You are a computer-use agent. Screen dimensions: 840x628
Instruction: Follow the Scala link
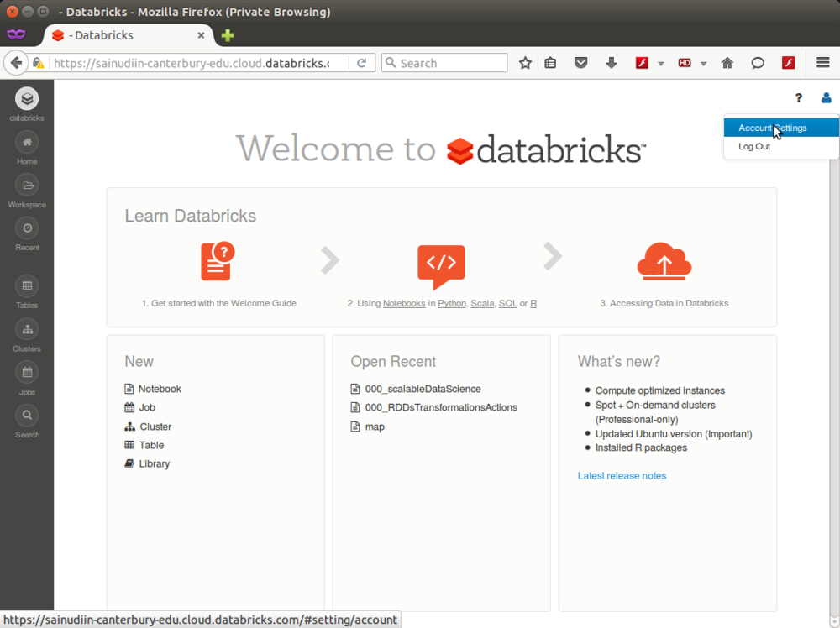click(482, 304)
